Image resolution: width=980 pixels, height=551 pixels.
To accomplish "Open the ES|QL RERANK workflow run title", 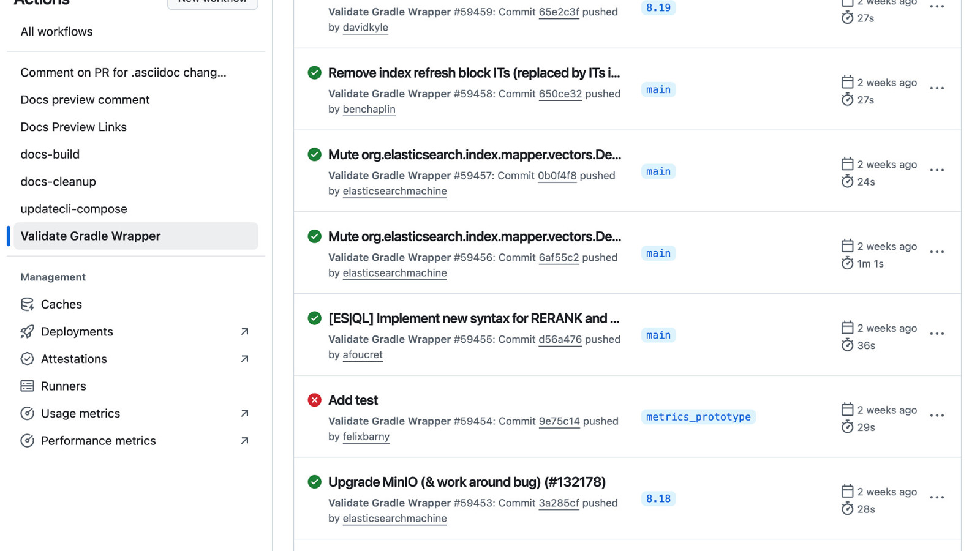I will click(x=473, y=318).
